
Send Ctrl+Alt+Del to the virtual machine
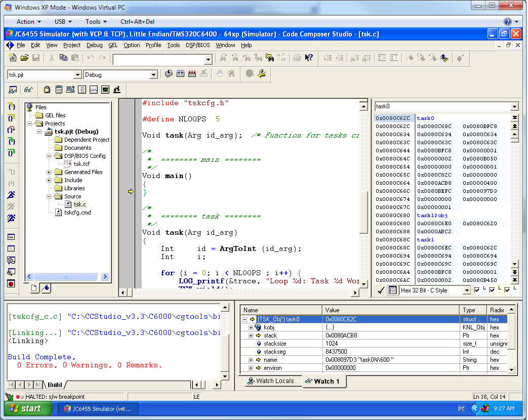[137, 22]
